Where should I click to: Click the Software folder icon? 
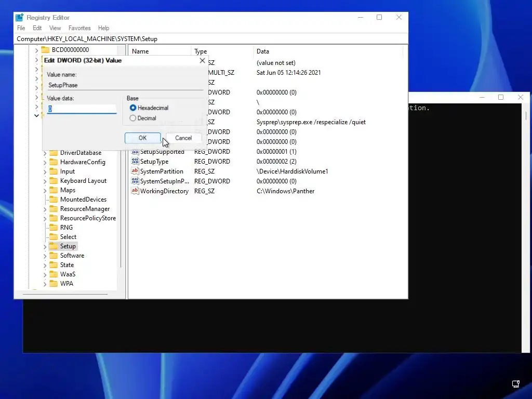[x=54, y=256]
